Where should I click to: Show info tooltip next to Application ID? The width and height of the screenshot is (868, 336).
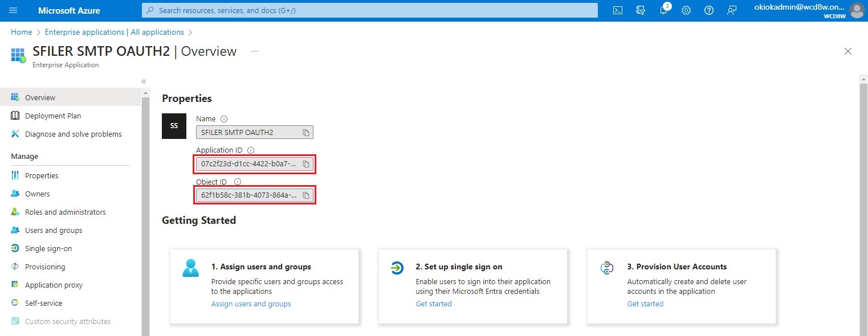[x=251, y=150]
